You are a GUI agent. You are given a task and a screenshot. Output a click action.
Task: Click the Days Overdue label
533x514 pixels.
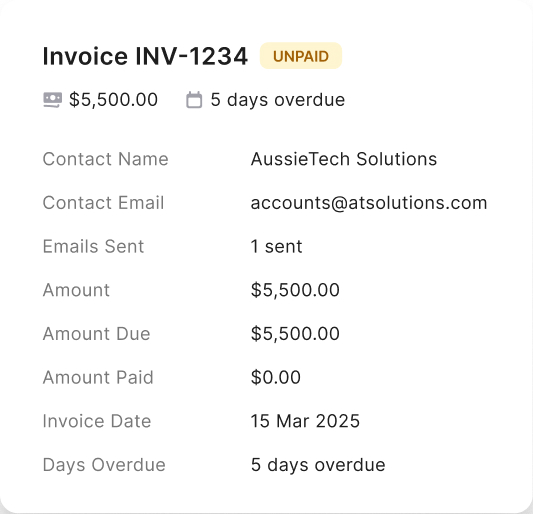[x=104, y=465]
